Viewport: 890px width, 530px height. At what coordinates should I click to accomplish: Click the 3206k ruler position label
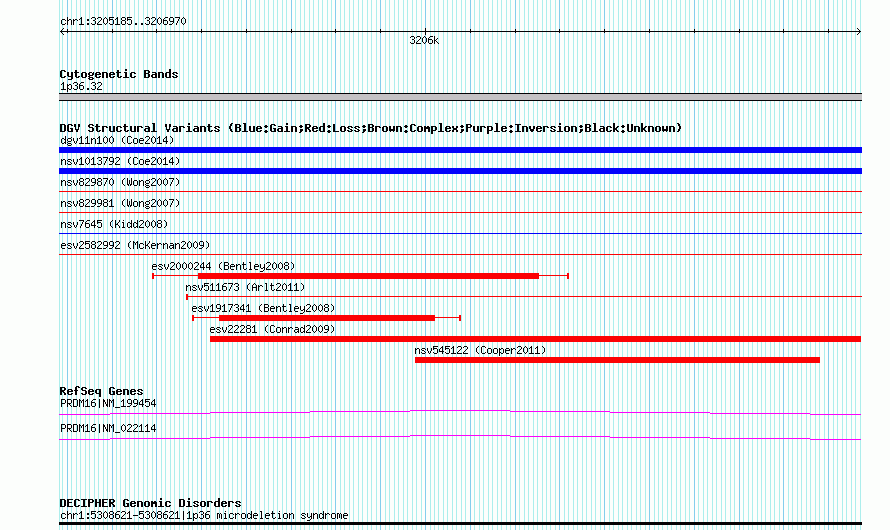[x=424, y=41]
